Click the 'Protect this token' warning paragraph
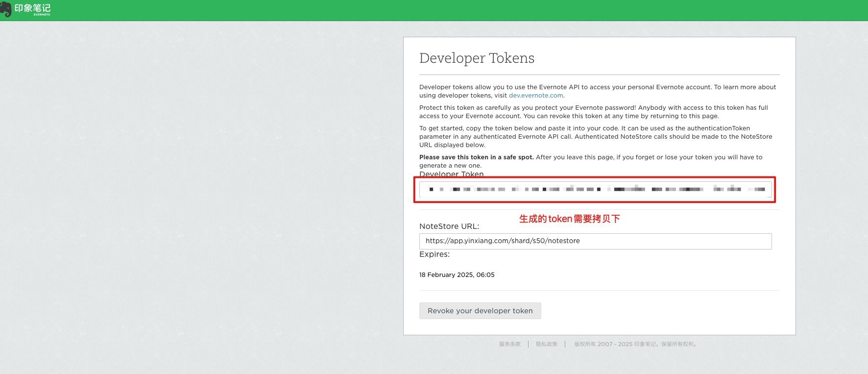Image resolution: width=868 pixels, height=374 pixels. tap(593, 112)
